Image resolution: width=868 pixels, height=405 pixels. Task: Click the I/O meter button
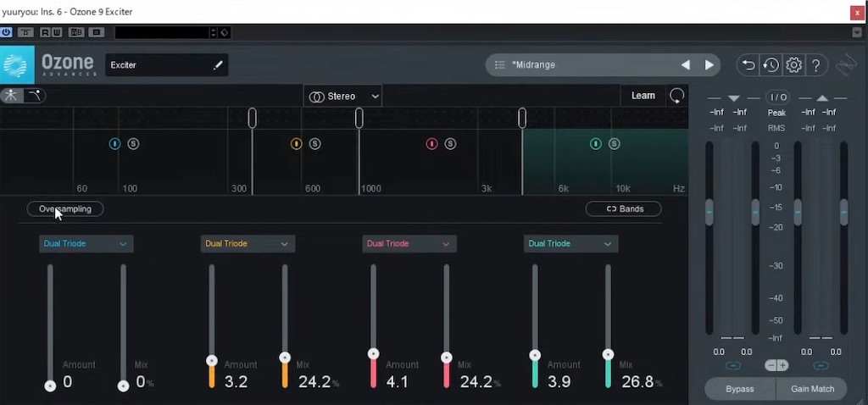[778, 97]
